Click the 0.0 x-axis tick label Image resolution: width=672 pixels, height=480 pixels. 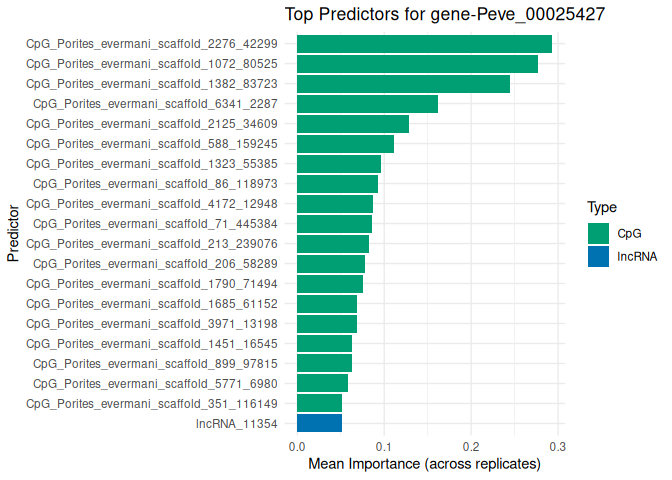297,445
